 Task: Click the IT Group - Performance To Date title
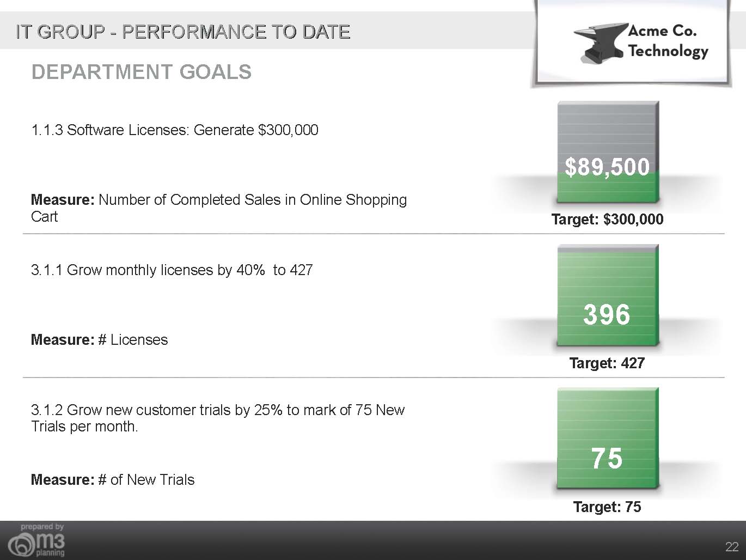click(x=183, y=32)
